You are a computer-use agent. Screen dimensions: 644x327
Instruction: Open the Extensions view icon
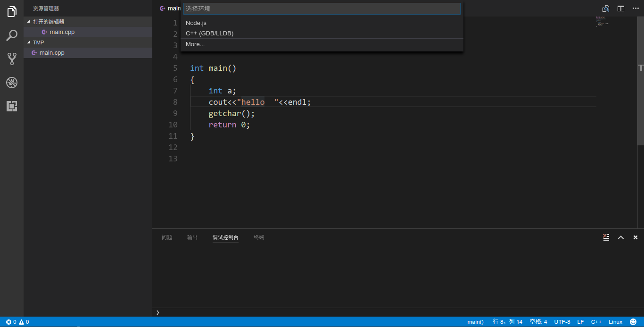(x=12, y=106)
